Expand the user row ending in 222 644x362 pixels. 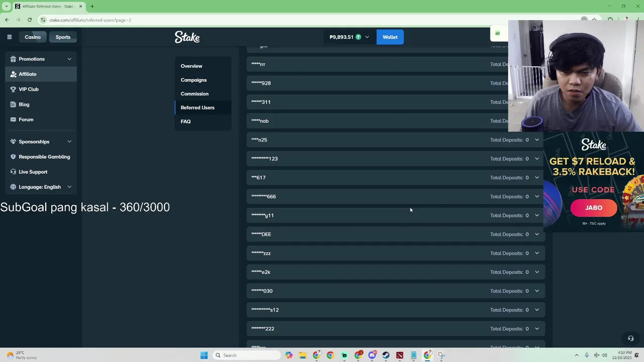[537, 328]
